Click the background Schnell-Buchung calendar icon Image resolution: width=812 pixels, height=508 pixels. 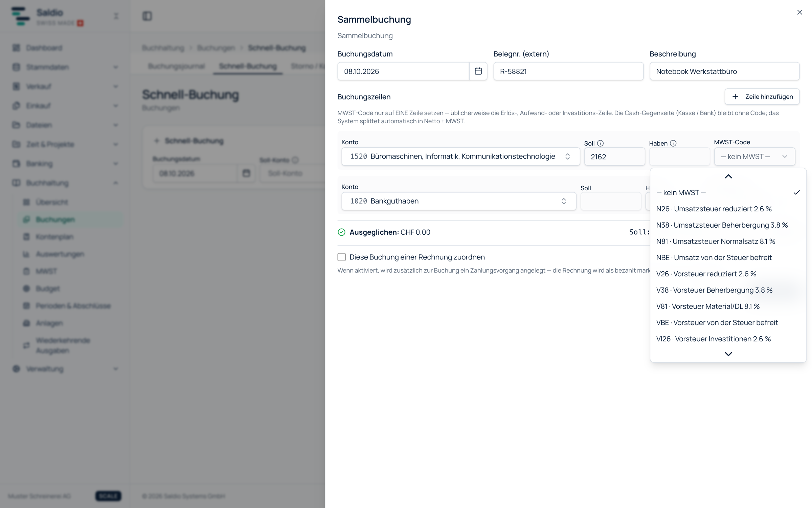click(x=246, y=173)
